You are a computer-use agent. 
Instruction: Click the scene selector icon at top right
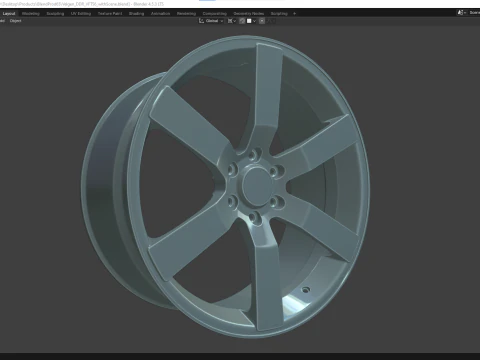click(x=461, y=13)
